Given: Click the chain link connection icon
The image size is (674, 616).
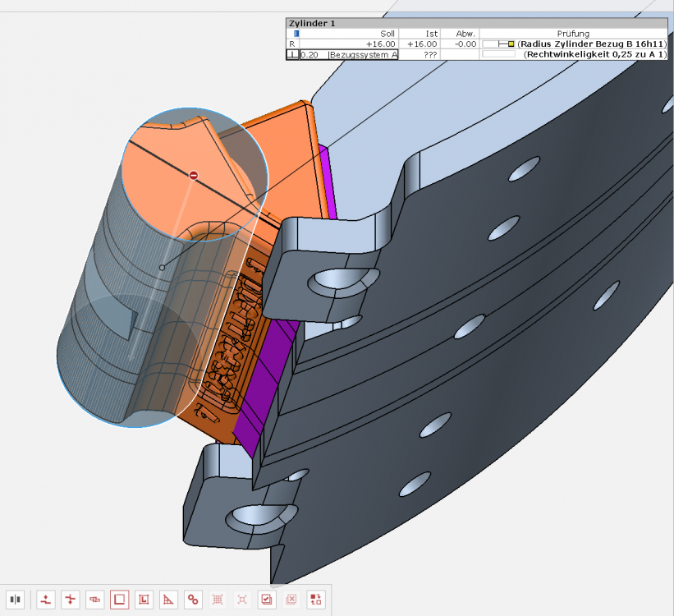Looking at the screenshot, I should [x=94, y=600].
